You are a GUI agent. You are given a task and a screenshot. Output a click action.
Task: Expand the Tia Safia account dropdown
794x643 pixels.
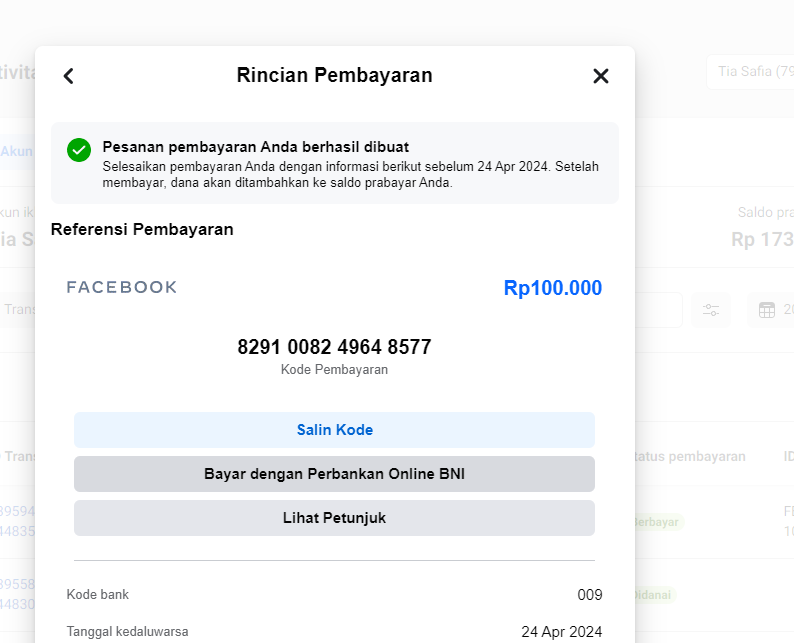pyautogui.click(x=750, y=73)
